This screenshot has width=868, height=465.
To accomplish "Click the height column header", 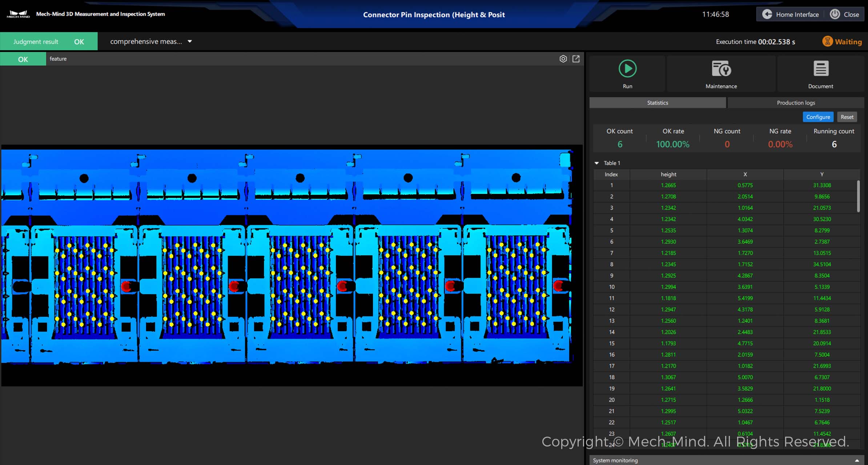I will (668, 174).
